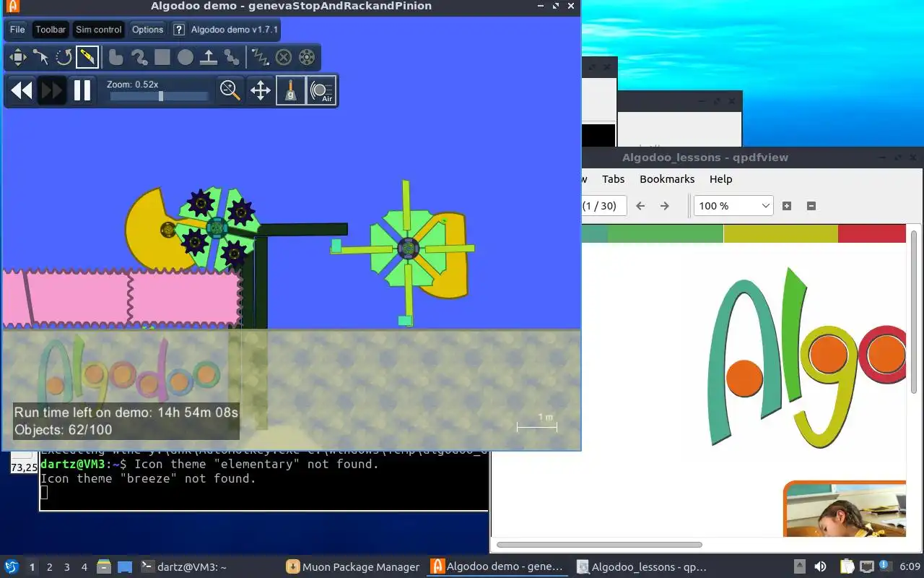This screenshot has width=924, height=578.
Task: Open the Options menu
Action: click(147, 30)
